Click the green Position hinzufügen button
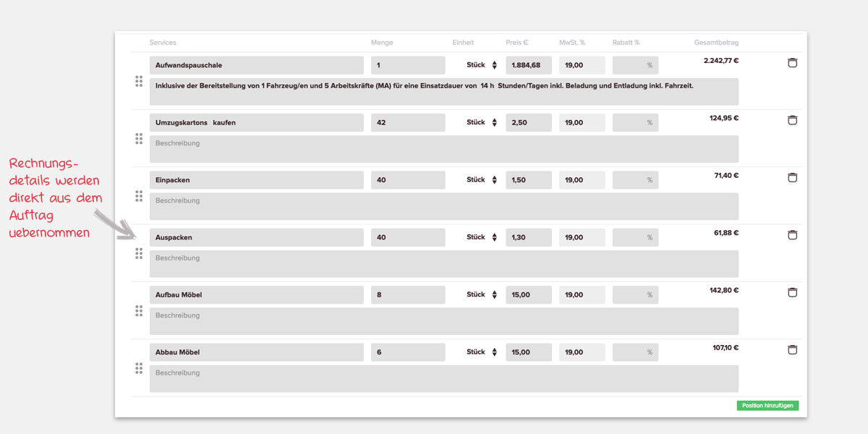The height and width of the screenshot is (434, 868). [767, 406]
